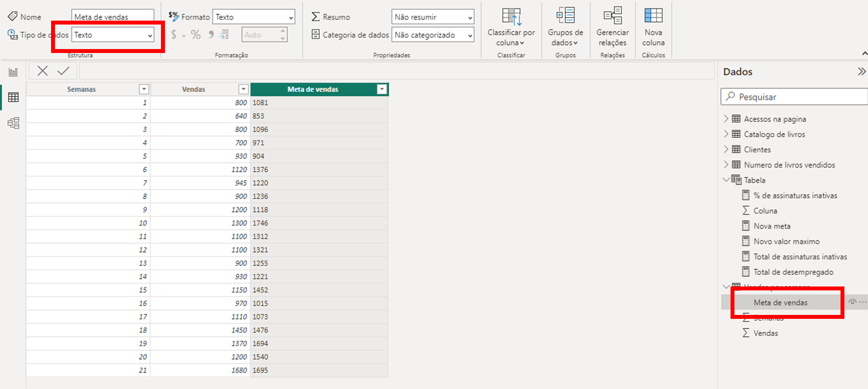Open Semanas column filter dropdown

coord(144,89)
